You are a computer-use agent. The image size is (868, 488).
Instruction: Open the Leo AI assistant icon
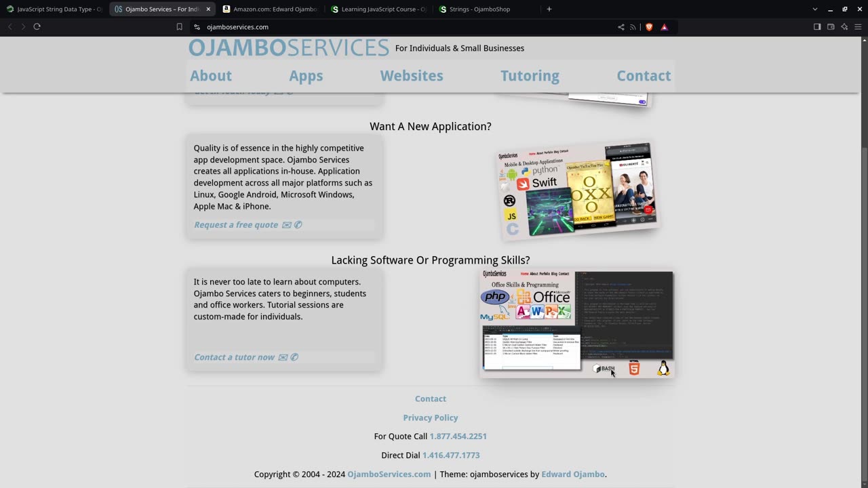844,27
